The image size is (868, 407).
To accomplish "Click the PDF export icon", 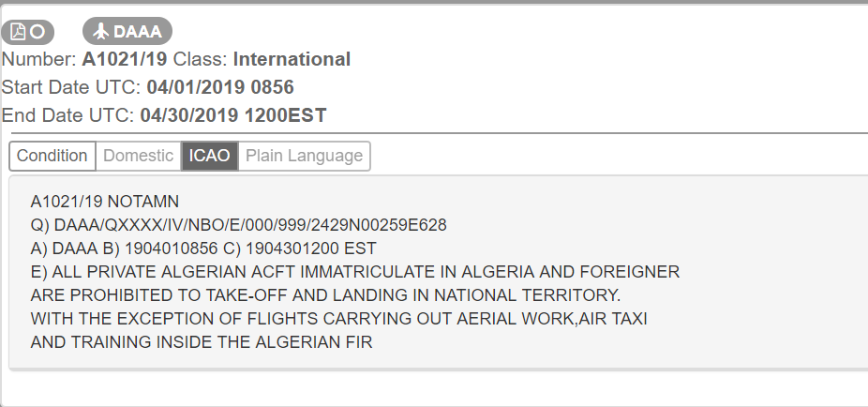I will (18, 32).
